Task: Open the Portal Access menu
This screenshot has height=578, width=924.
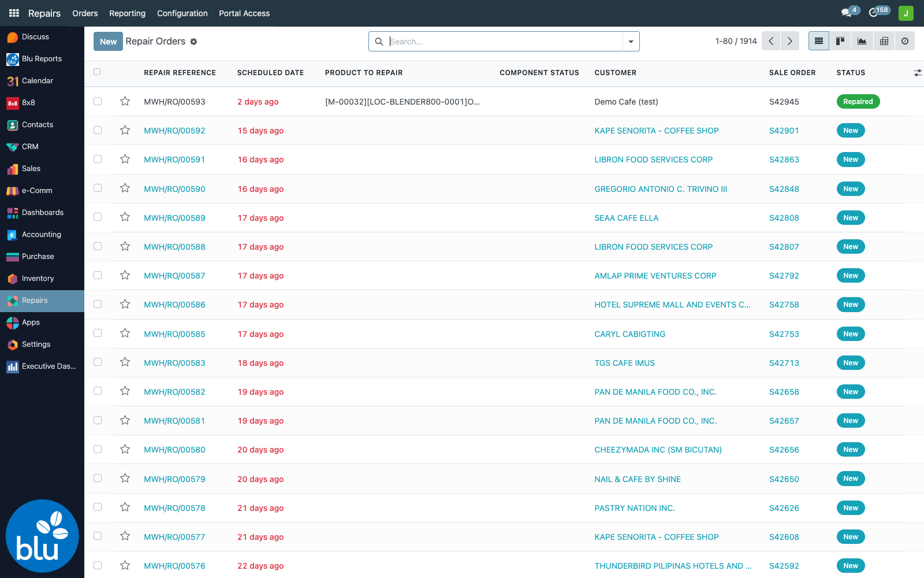Action: 244,13
